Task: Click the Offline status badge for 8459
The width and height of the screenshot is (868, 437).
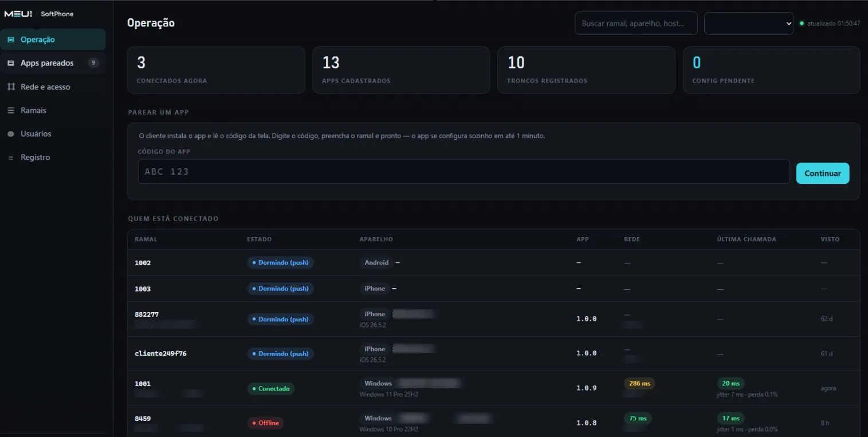Action: pyautogui.click(x=265, y=423)
